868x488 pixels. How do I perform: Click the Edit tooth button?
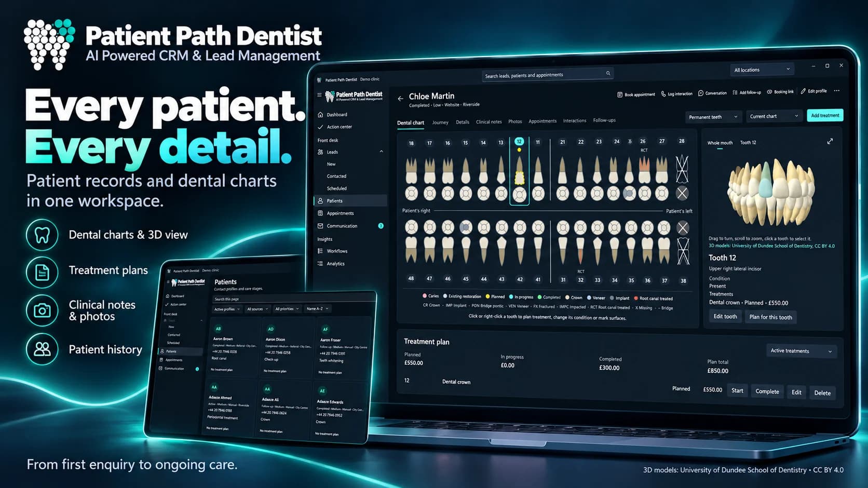(x=725, y=317)
